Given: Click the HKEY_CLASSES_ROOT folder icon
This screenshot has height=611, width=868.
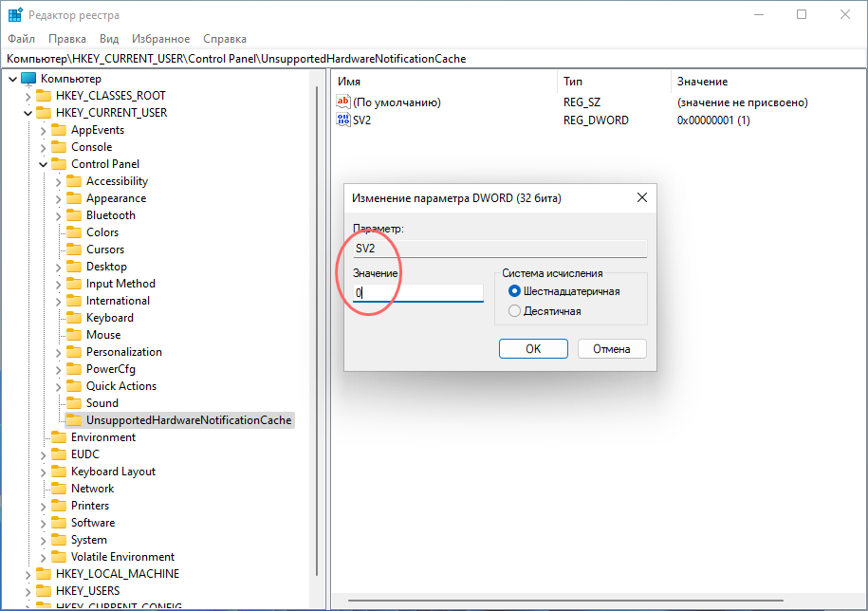Looking at the screenshot, I should click(x=44, y=96).
